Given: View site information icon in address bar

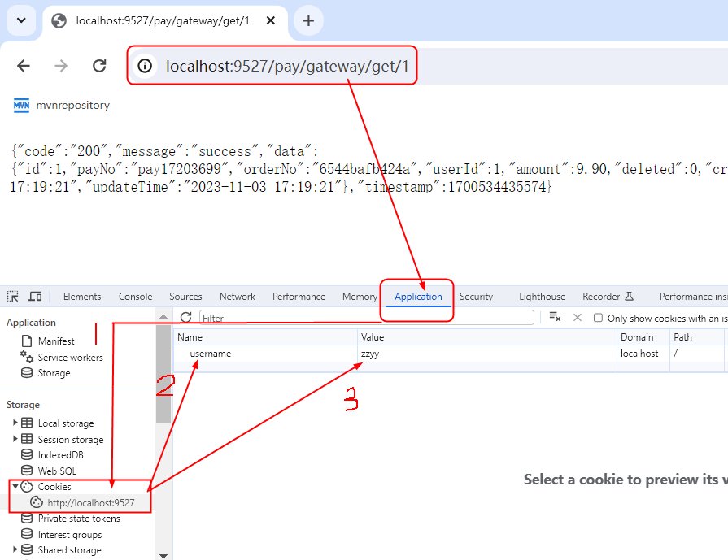Looking at the screenshot, I should (145, 66).
